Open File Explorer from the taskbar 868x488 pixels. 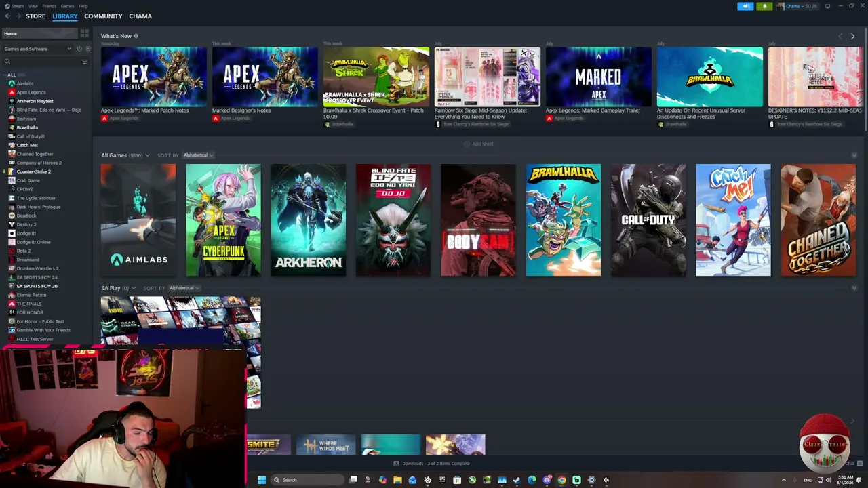click(x=397, y=480)
